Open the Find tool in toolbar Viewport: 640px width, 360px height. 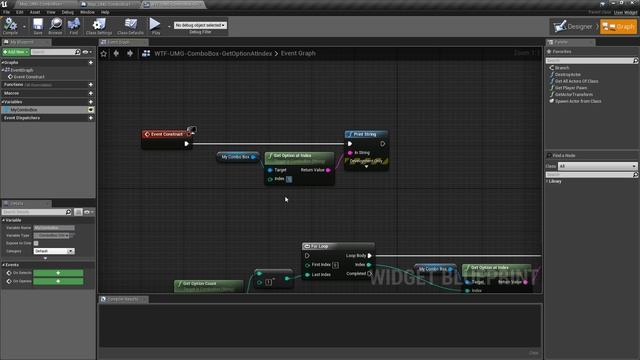tap(73, 26)
